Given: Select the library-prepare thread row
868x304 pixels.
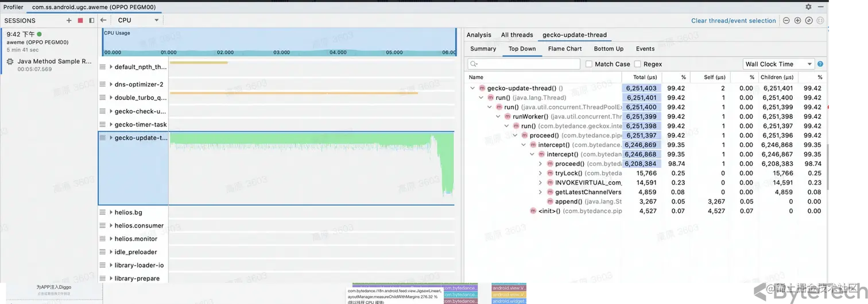Looking at the screenshot, I should 133,278.
